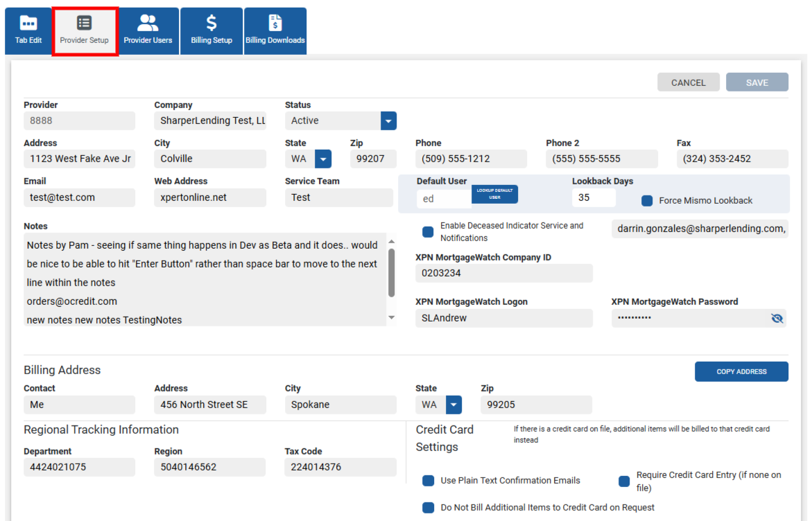Click the Company input field
This screenshot has height=521, width=812.
click(209, 121)
